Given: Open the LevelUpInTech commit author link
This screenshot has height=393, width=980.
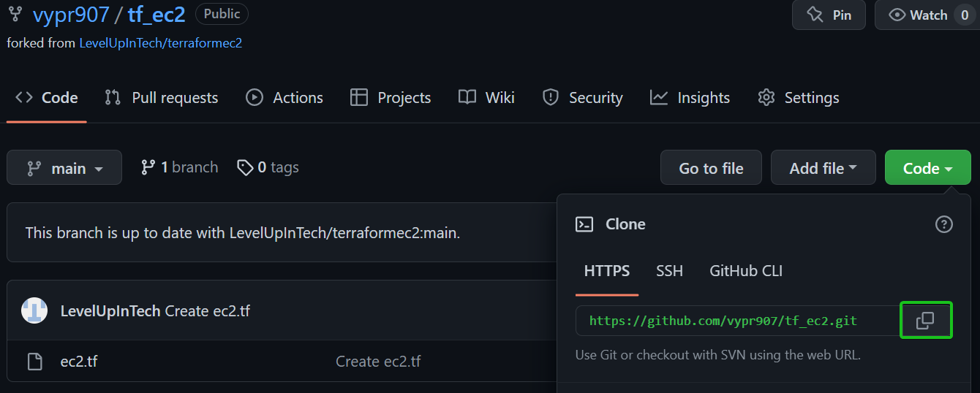Looking at the screenshot, I should click(x=110, y=311).
